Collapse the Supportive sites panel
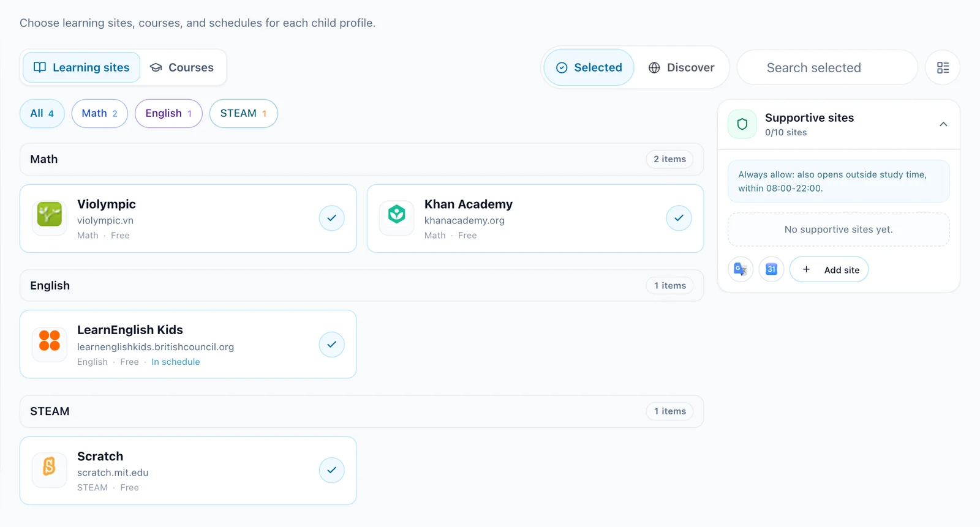Viewport: 980px width, 527px height. (943, 124)
